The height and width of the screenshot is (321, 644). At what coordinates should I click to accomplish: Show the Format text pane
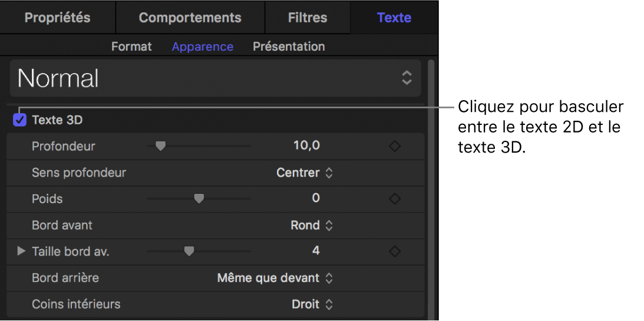[131, 47]
